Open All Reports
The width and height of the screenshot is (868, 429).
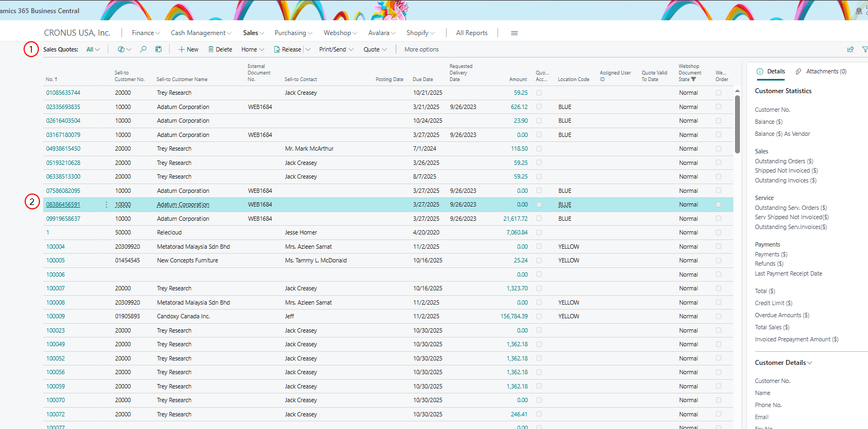(x=472, y=33)
